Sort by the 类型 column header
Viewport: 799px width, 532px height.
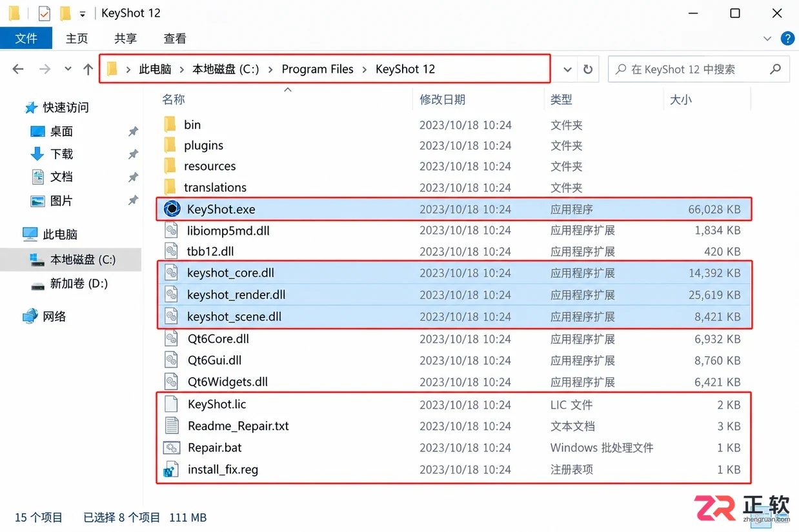pos(561,99)
